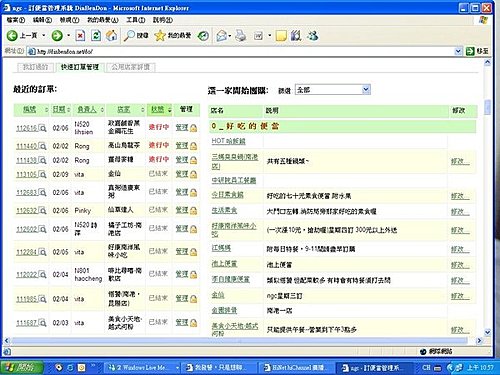
Task: Click 修改 link in the 江媽媽 row
Action: [460, 249]
